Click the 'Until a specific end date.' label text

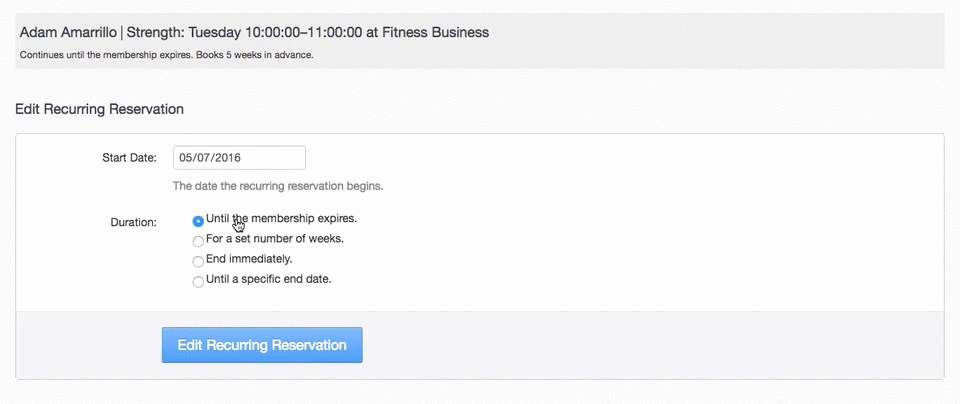click(x=268, y=279)
